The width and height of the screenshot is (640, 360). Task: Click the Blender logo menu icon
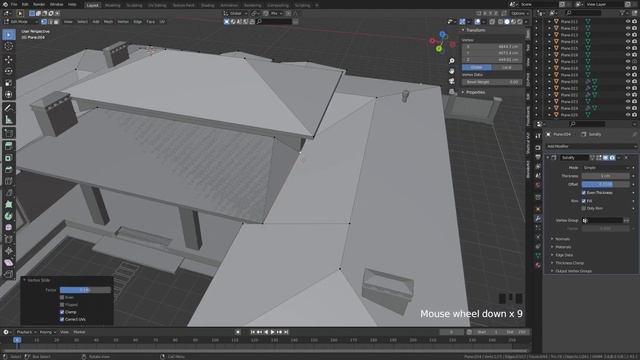tap(5, 4)
